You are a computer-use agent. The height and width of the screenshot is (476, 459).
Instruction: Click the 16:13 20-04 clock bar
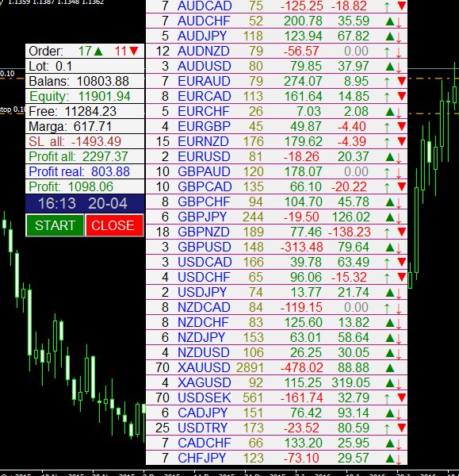coord(85,203)
